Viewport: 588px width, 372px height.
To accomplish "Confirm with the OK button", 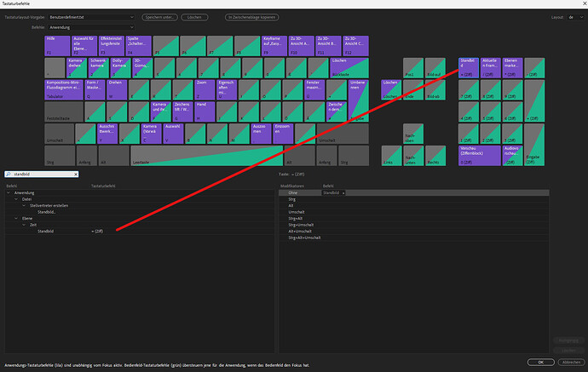I will 541,363.
